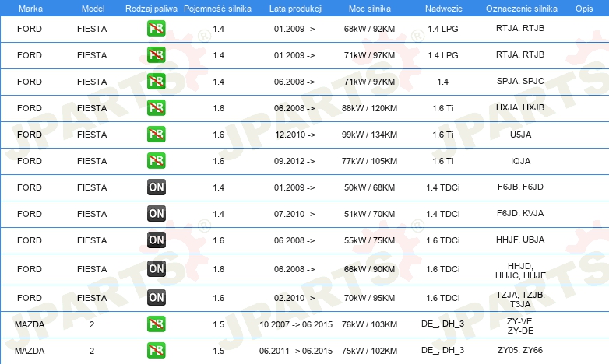Viewport: 609px width, 364px height.
Task: Select the 51kW / 70KM power cell
Action: click(369, 214)
